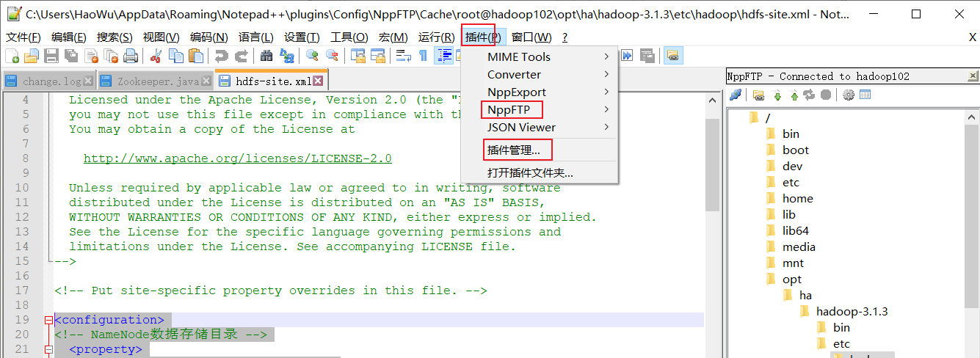Copy selection using the Copy icon

coord(176,56)
